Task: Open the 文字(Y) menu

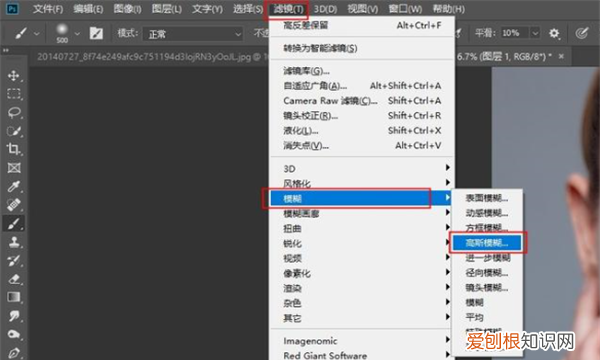Action: [x=207, y=9]
